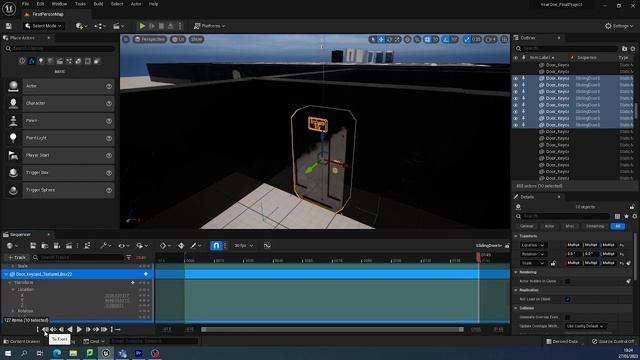This screenshot has width=640, height=360.
Task: Click the Sequencer auto-key diamond icon
Action: point(181,245)
